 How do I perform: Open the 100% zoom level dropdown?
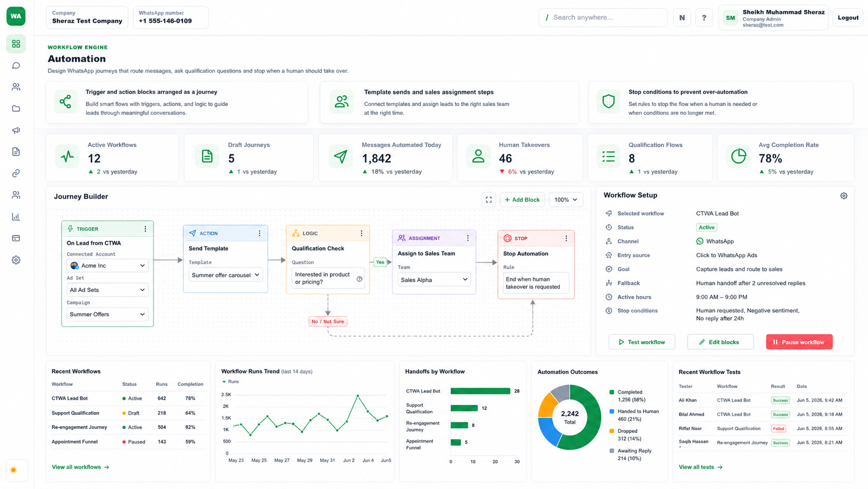click(566, 200)
